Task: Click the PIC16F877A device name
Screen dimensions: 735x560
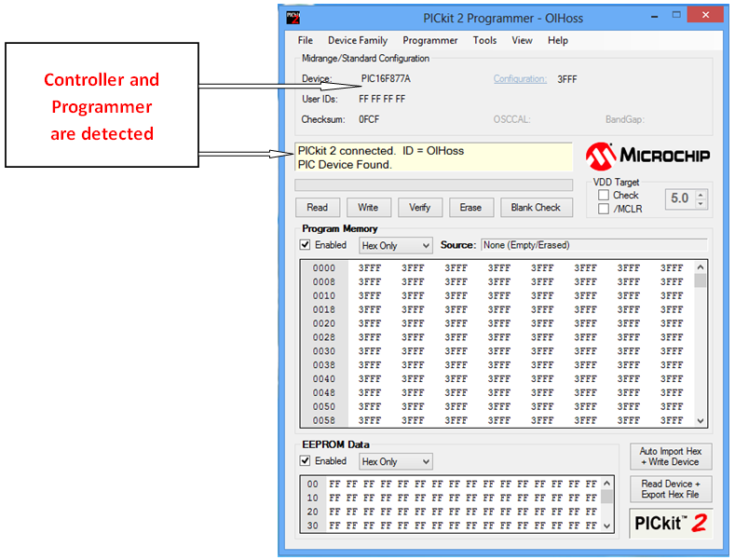Action: coord(386,79)
